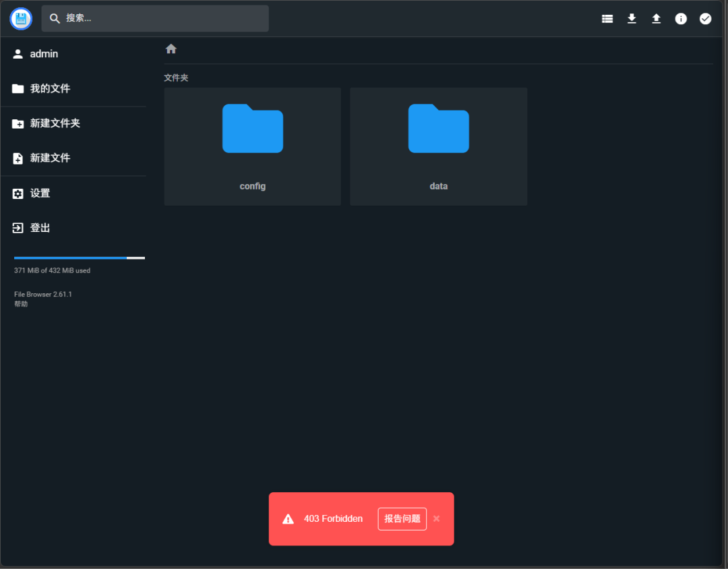Select 我的文件 in sidebar
The image size is (728, 569).
(x=50, y=89)
